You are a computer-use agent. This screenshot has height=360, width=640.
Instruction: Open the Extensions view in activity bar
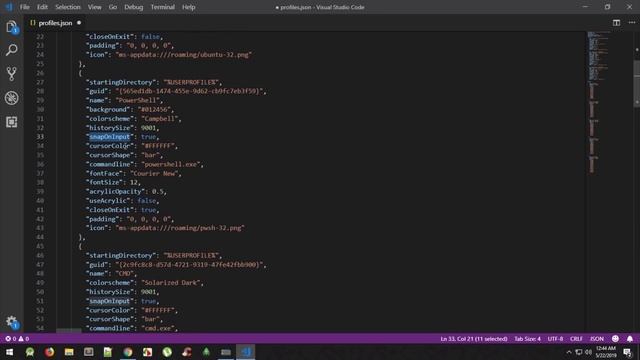[x=11, y=122]
